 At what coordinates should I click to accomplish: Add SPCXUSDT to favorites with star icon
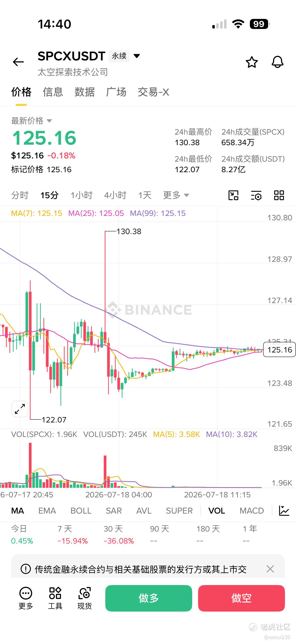click(x=252, y=62)
